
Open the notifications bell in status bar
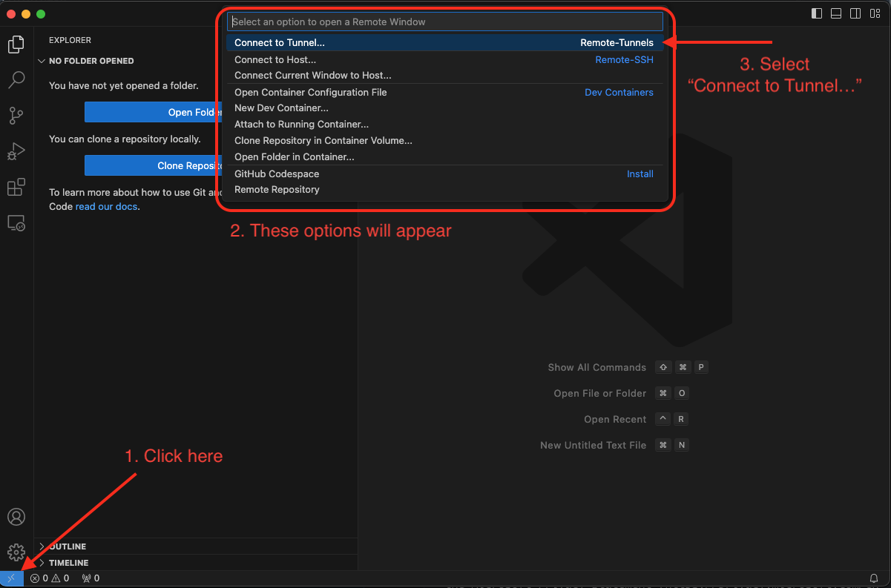874,578
